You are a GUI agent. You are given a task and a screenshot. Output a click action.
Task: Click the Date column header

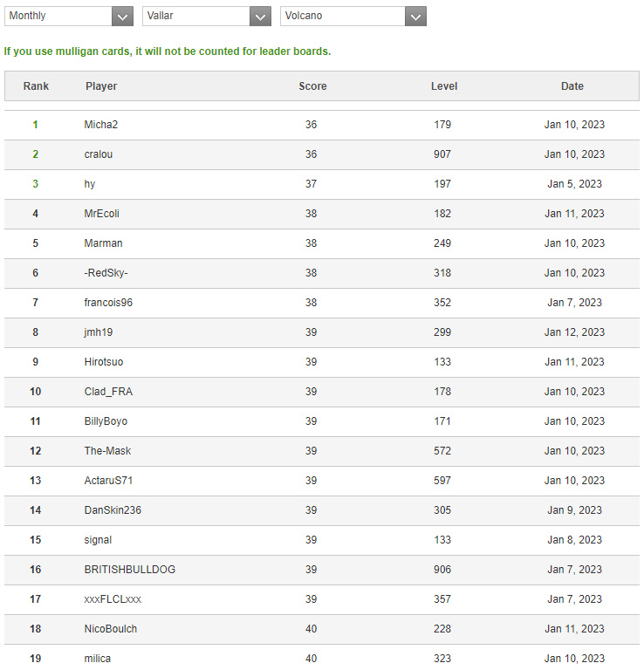tap(572, 86)
